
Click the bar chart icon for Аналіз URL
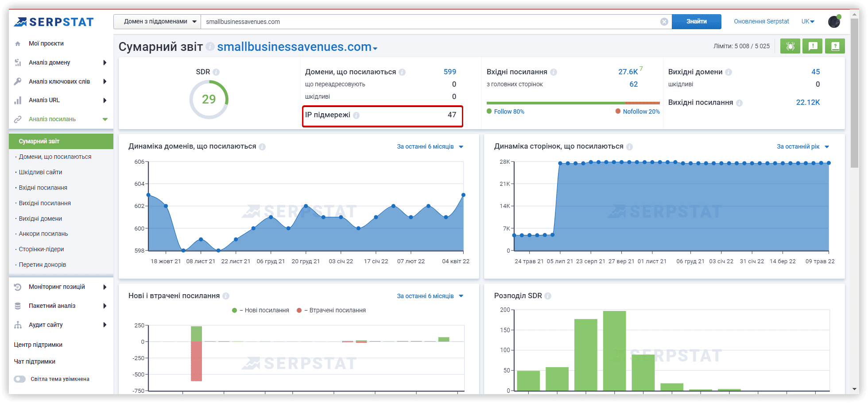pos(18,100)
